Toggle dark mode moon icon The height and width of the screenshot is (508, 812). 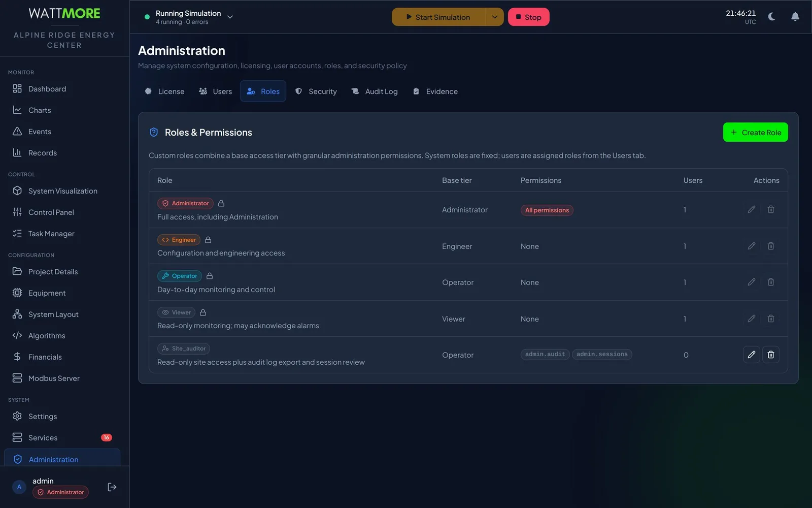pyautogui.click(x=772, y=17)
